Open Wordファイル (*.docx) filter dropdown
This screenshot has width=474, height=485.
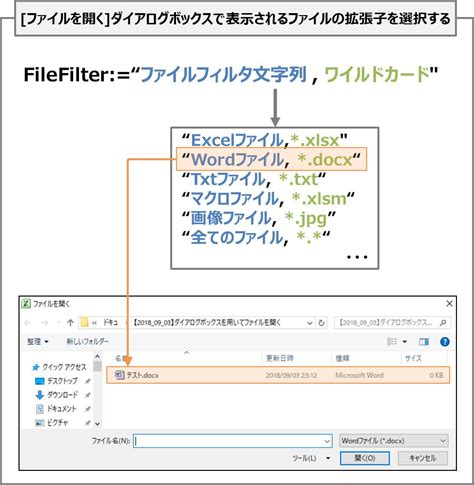393,441
